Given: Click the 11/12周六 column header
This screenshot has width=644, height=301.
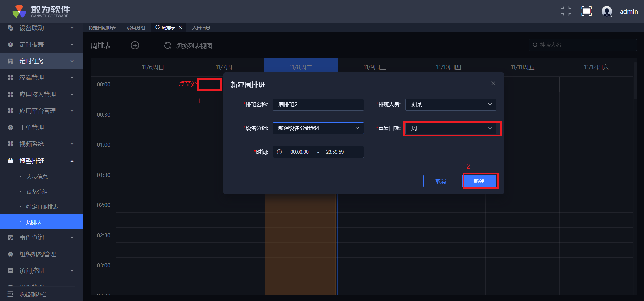Looking at the screenshot, I should click(x=596, y=67).
